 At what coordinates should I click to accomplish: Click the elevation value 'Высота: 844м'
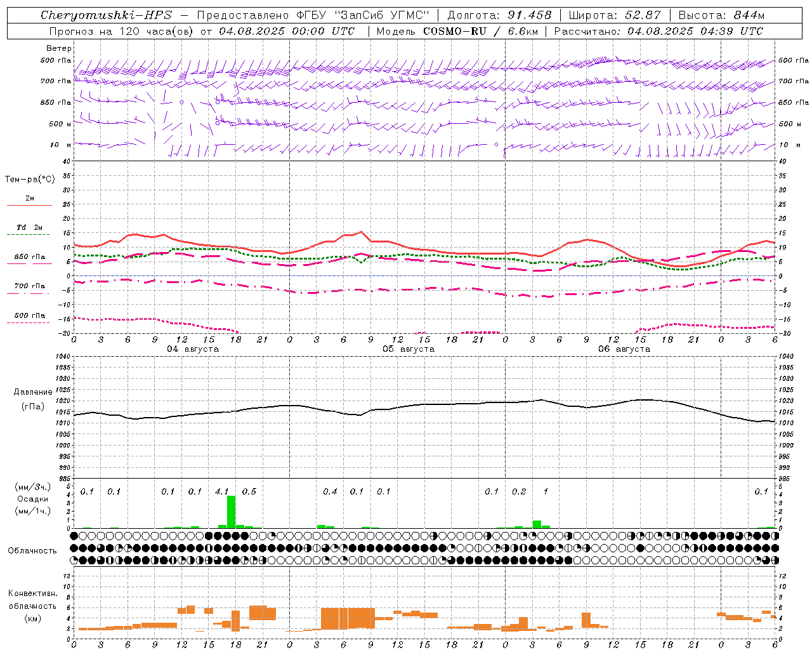click(721, 15)
